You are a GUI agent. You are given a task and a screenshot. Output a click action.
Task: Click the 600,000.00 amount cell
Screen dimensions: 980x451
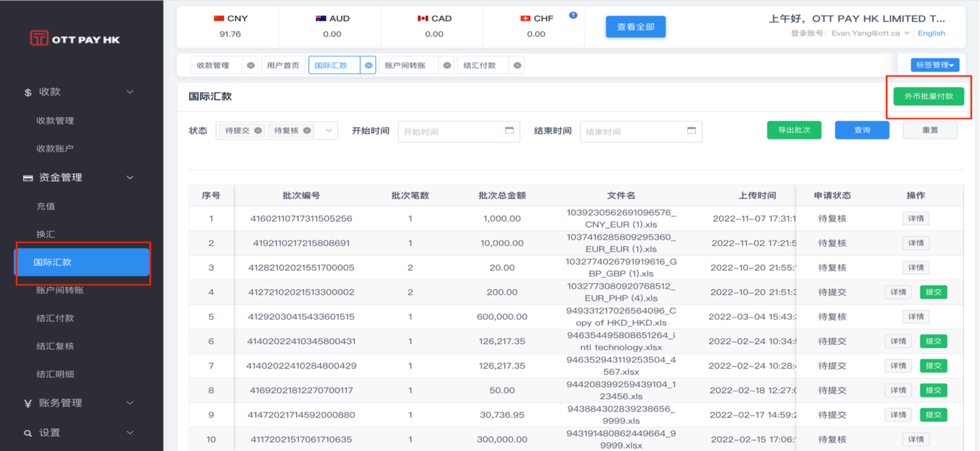tap(502, 317)
